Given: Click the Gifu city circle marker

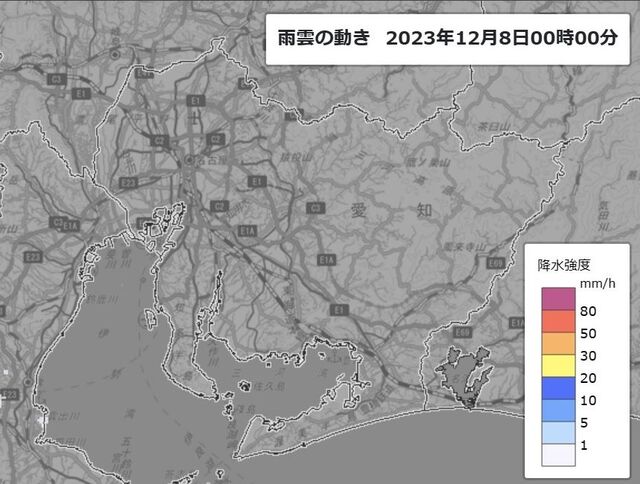Looking at the screenshot, I should pyautogui.click(x=115, y=54).
